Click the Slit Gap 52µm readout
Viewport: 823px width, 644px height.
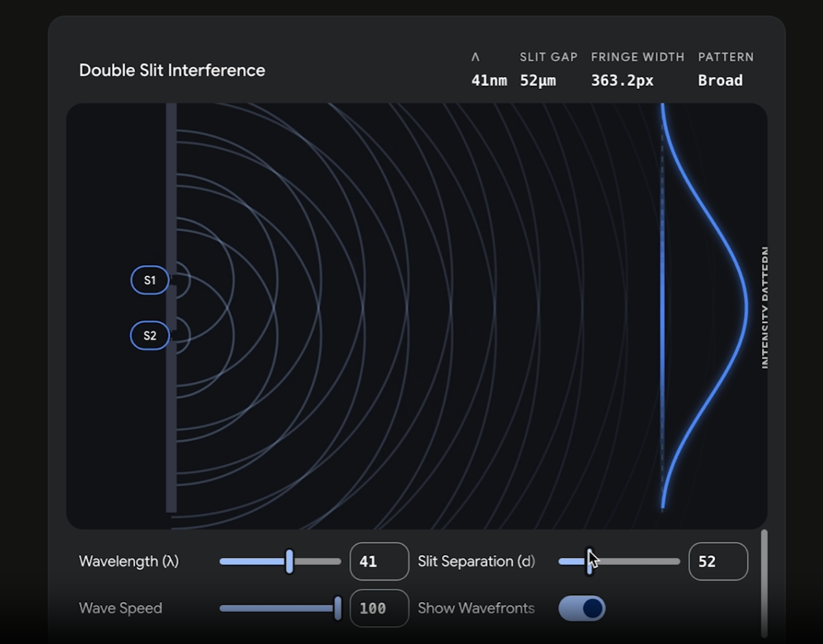(537, 81)
